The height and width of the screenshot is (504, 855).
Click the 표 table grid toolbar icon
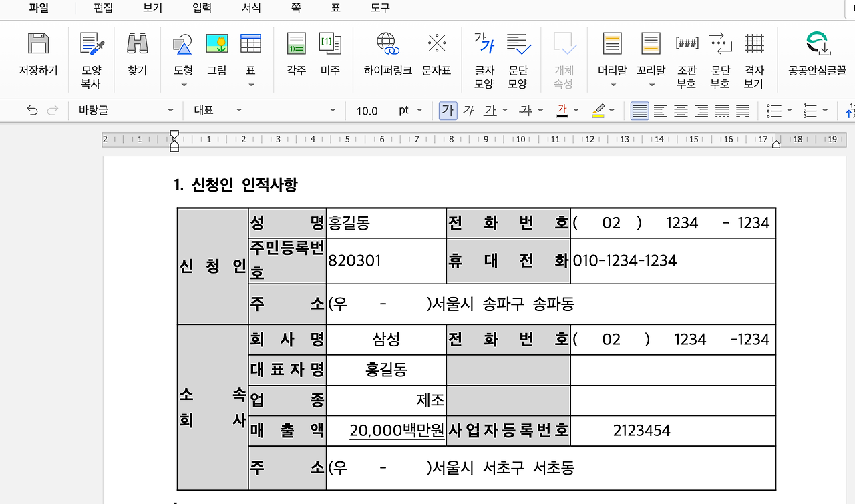[250, 44]
